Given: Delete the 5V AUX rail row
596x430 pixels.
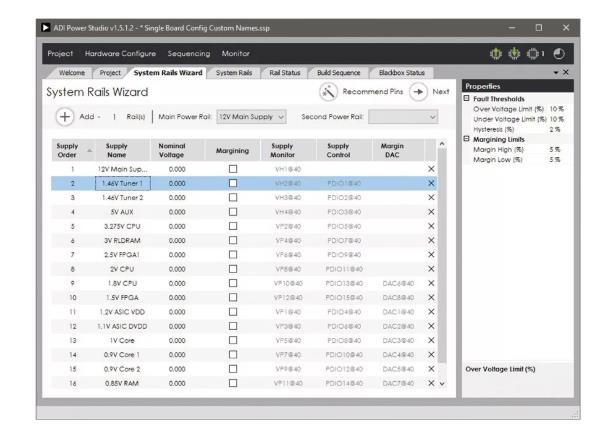Looking at the screenshot, I should tap(431, 212).
